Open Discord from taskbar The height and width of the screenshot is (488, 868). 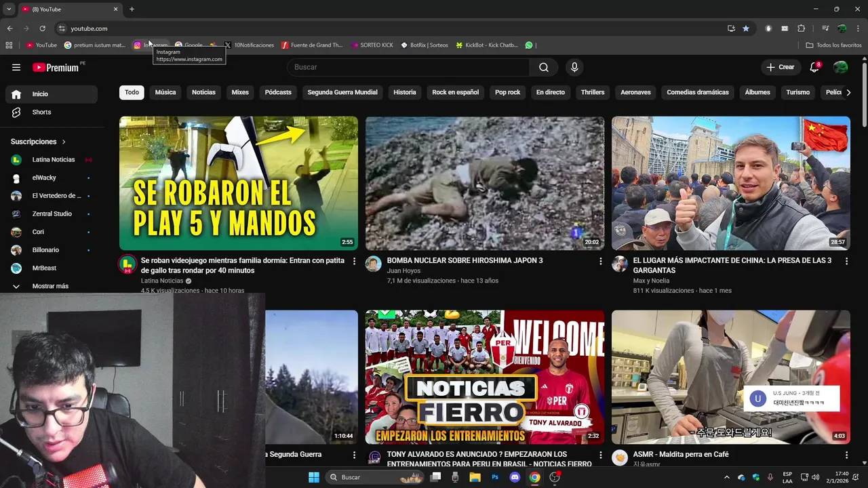coord(515,477)
